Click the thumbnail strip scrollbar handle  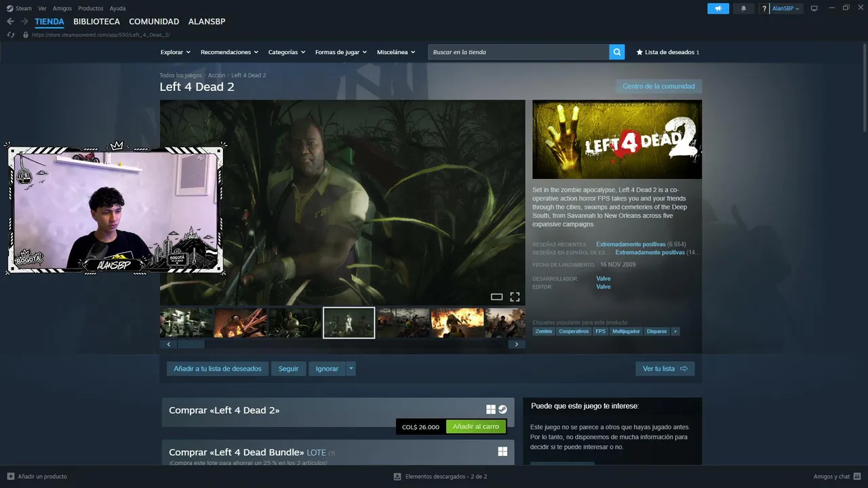(191, 344)
